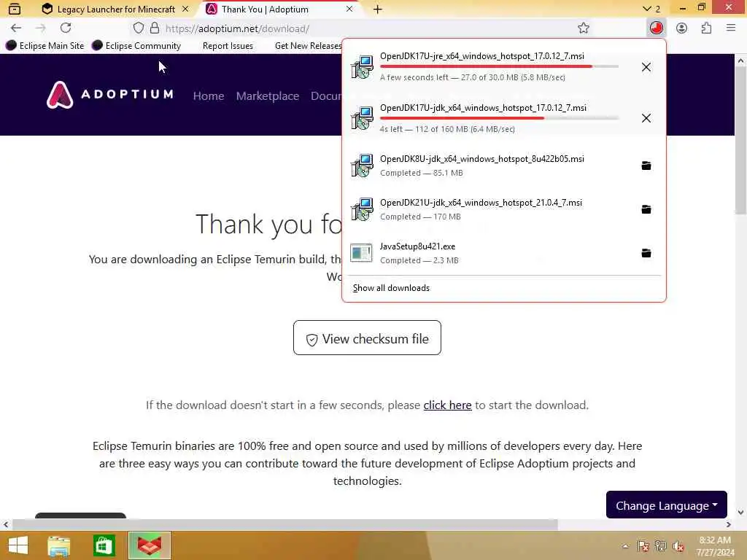Viewport: 747px width, 560px height.
Task: Cancel the OpenJDK17U-jdk download
Action: coord(646,118)
